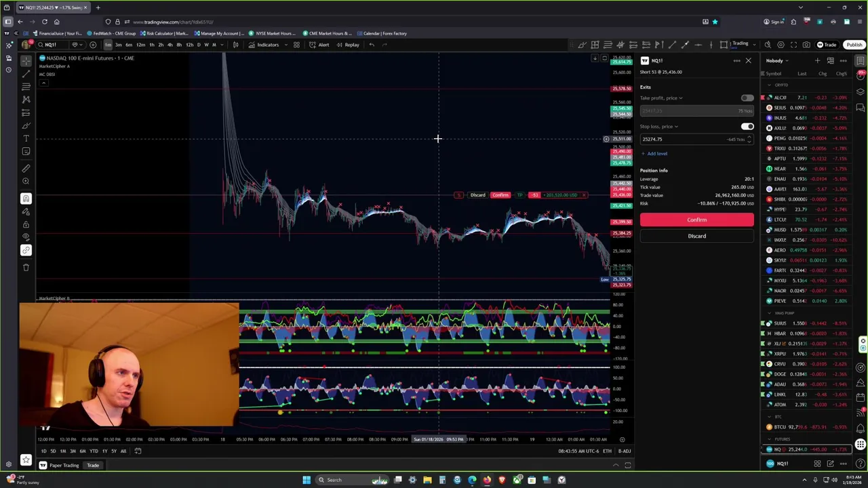Open the Paper Trading panel tab
This screenshot has width=868, height=488.
pos(59,466)
